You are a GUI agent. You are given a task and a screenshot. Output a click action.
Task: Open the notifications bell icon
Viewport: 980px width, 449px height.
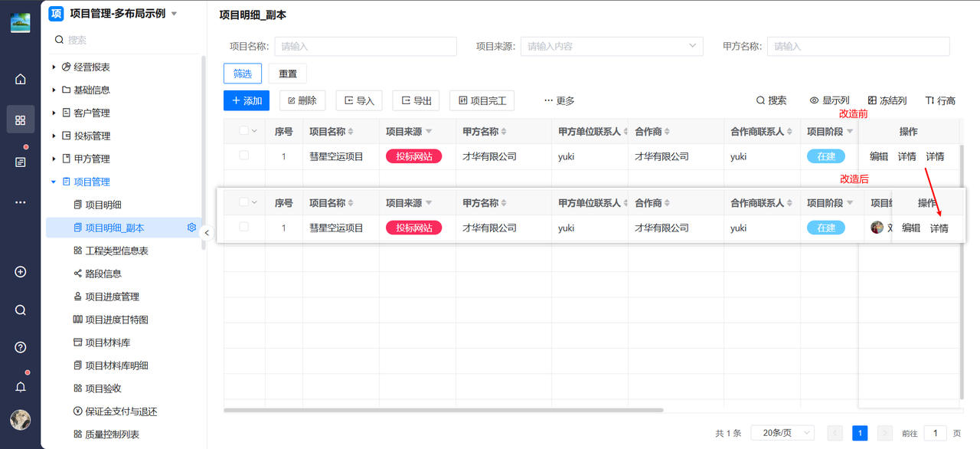pyautogui.click(x=21, y=387)
